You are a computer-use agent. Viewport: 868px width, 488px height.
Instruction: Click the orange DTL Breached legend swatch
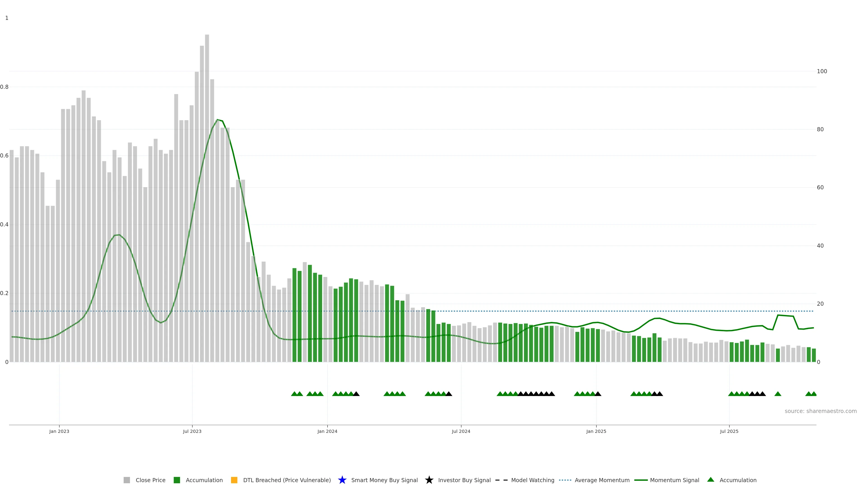point(234,480)
